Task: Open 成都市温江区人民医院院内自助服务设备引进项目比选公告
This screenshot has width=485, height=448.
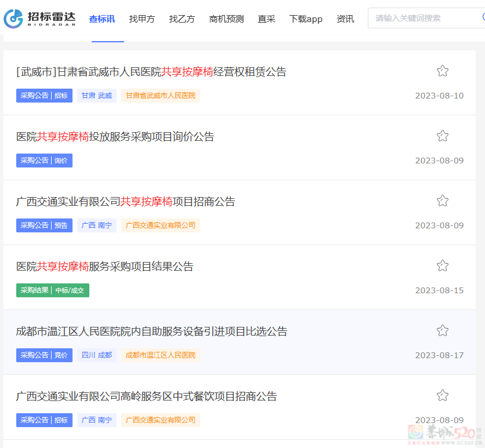Action: point(151,332)
